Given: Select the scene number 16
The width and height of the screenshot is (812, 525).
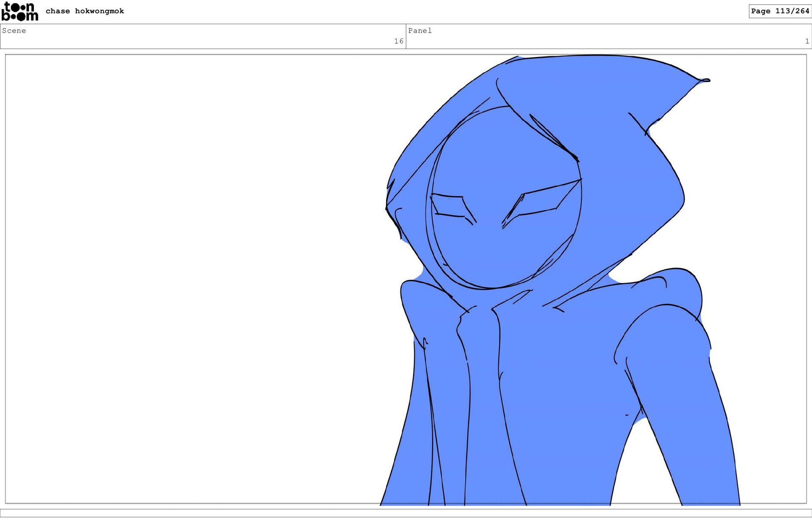Looking at the screenshot, I should (398, 41).
